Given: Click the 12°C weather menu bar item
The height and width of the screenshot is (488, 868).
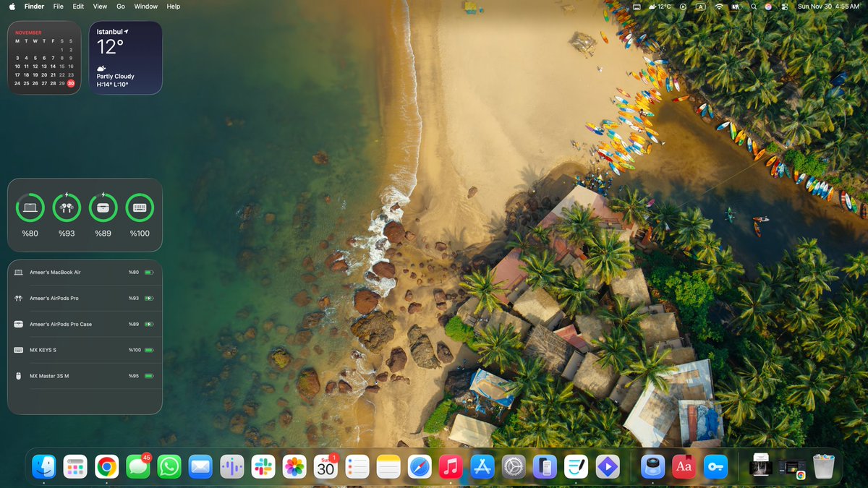Looking at the screenshot, I should coord(660,6).
